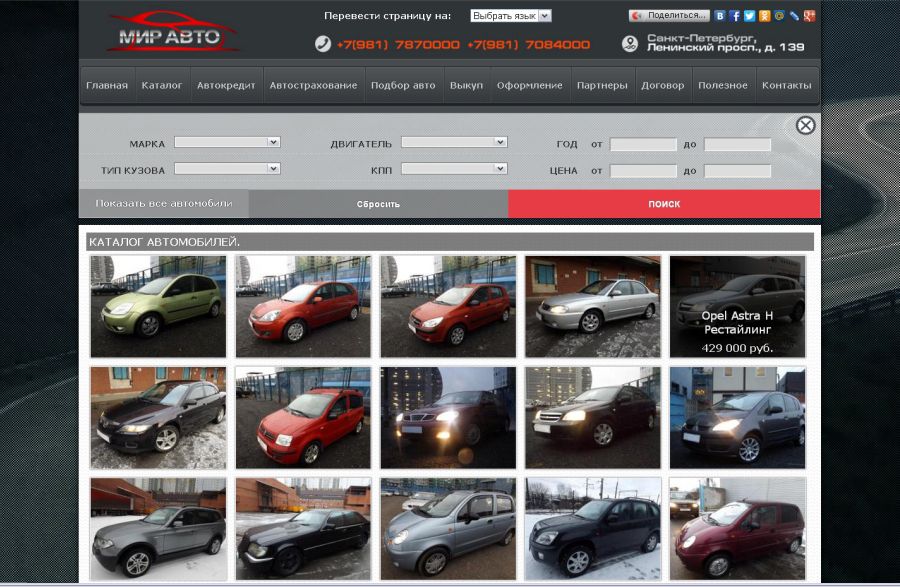The width and height of the screenshot is (900, 587).
Task: Close the search filter panel
Action: pos(806,125)
